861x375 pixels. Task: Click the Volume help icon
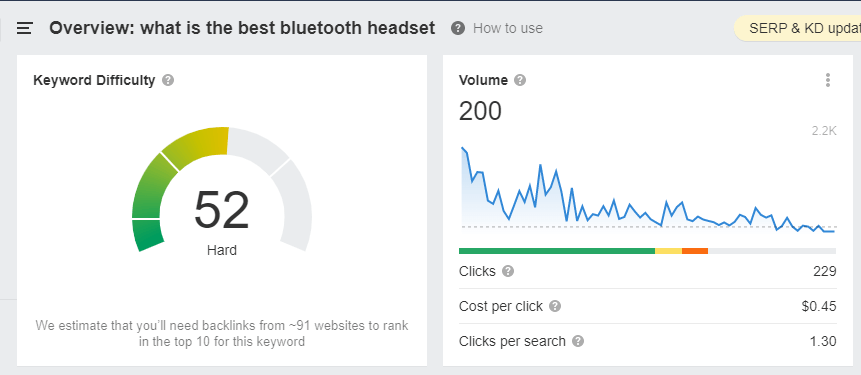[x=520, y=80]
